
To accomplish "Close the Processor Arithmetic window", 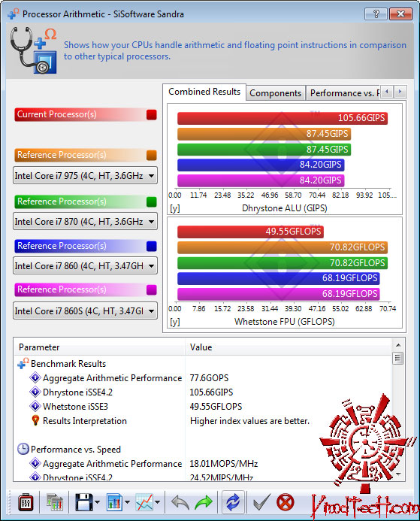I will pyautogui.click(x=400, y=14).
